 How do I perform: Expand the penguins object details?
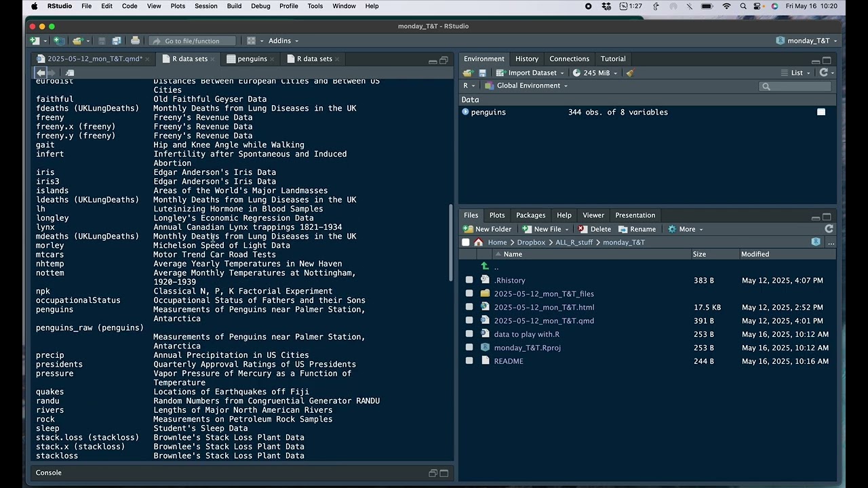(465, 112)
